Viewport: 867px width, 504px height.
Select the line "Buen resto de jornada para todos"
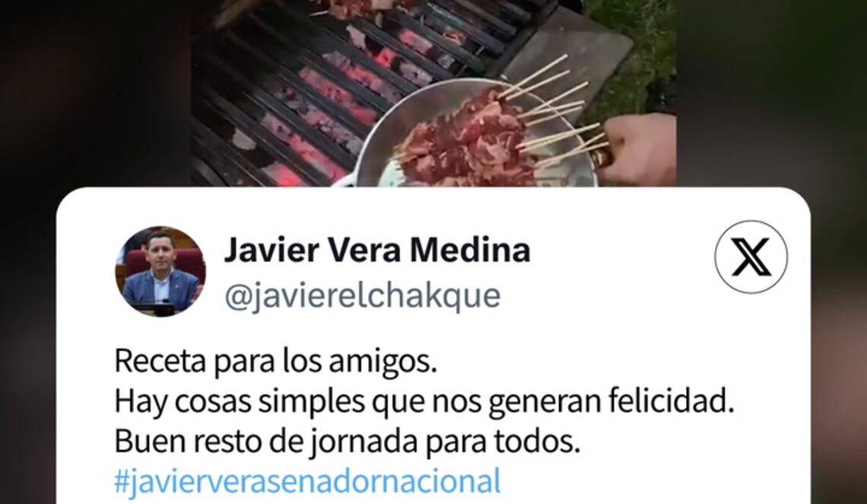pos(348,440)
